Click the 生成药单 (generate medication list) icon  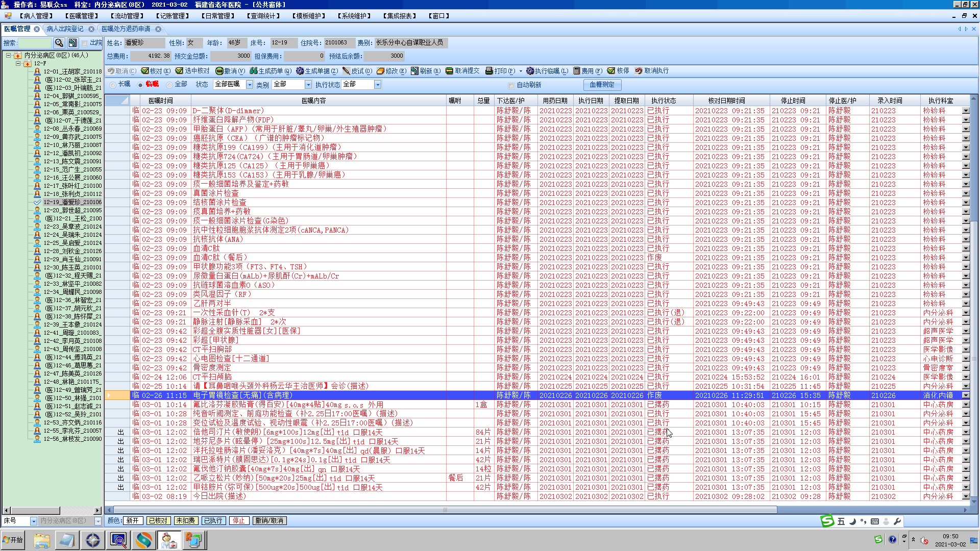(x=254, y=71)
